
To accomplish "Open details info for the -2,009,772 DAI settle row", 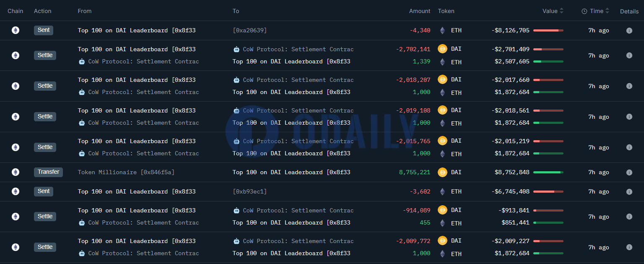I will click(x=629, y=247).
